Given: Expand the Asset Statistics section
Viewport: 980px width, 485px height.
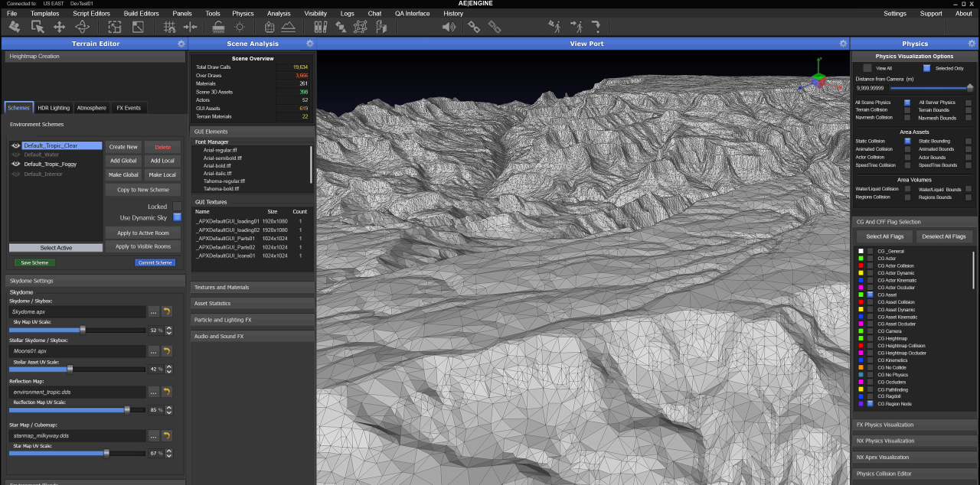Looking at the screenshot, I should tap(253, 304).
